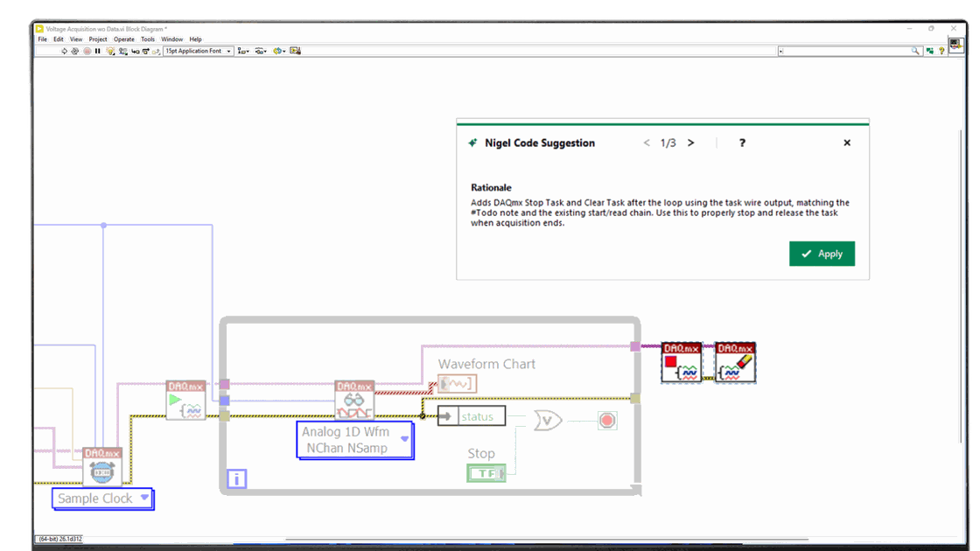Click Abort Execution red stop icon

coord(87,52)
